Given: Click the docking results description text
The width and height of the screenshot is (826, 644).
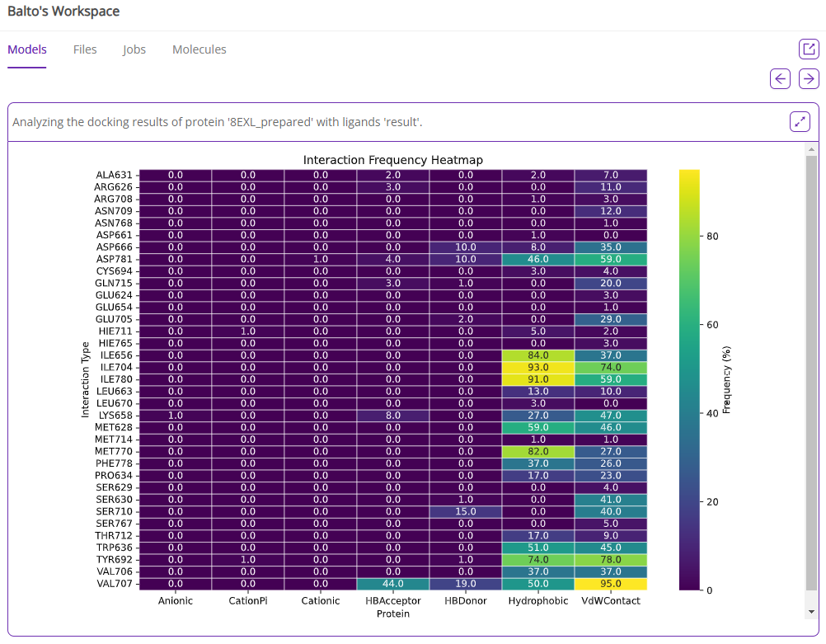Looking at the screenshot, I should click(218, 122).
